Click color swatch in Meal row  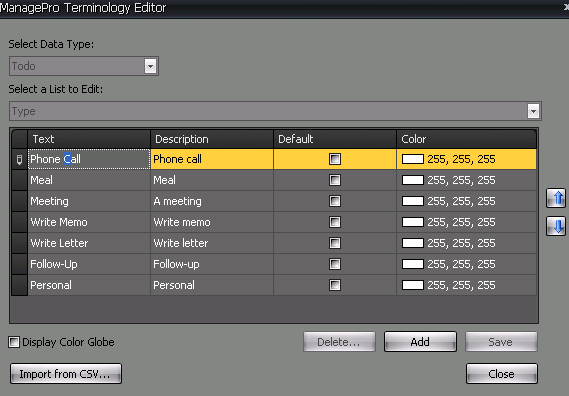[x=413, y=180]
